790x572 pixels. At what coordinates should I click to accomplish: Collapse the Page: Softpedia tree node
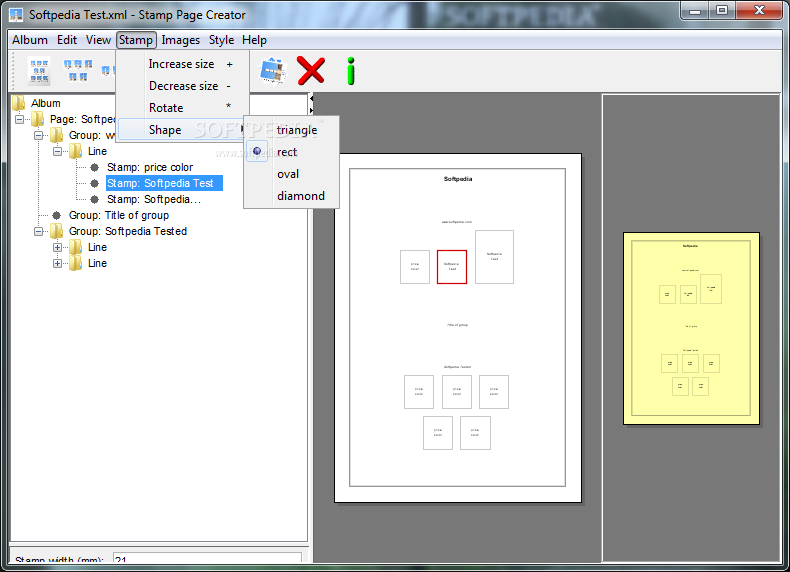point(19,119)
